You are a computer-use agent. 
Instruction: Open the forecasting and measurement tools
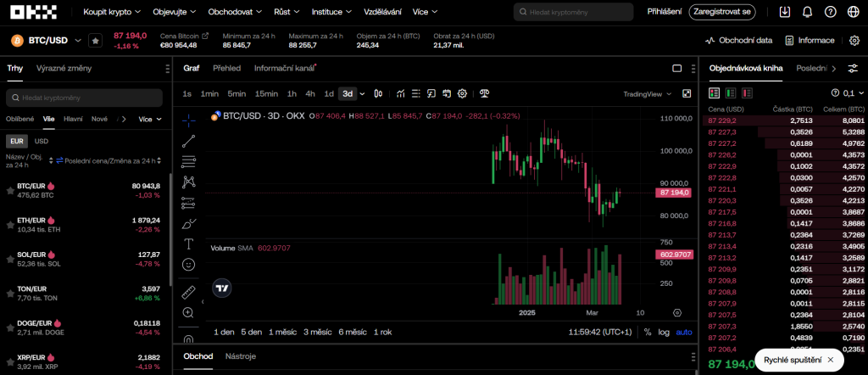tap(188, 204)
